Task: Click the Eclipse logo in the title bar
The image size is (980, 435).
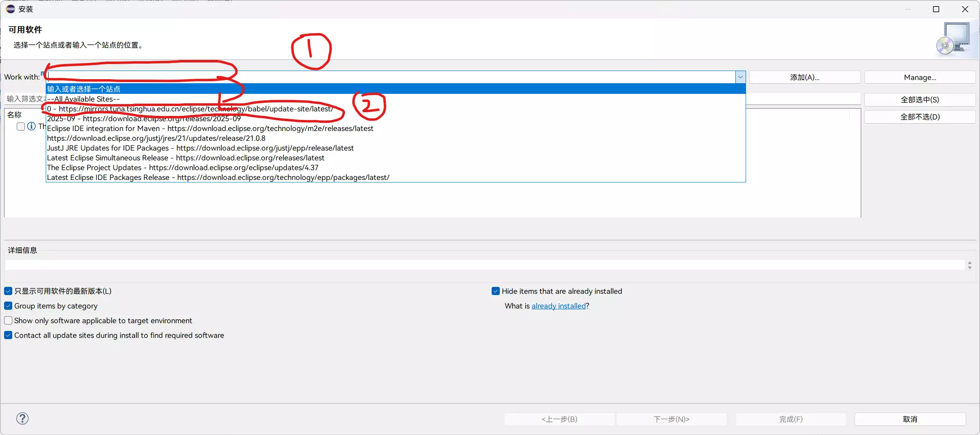Action: point(10,9)
